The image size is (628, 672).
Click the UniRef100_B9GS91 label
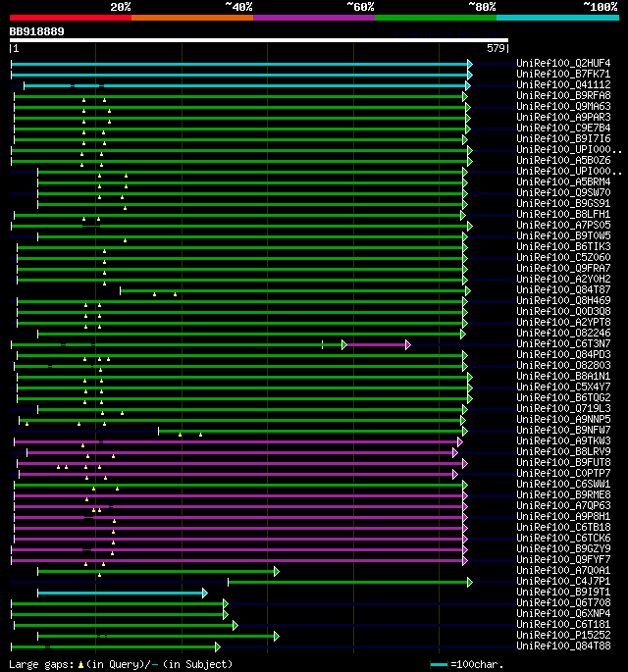pyautogui.click(x=563, y=203)
